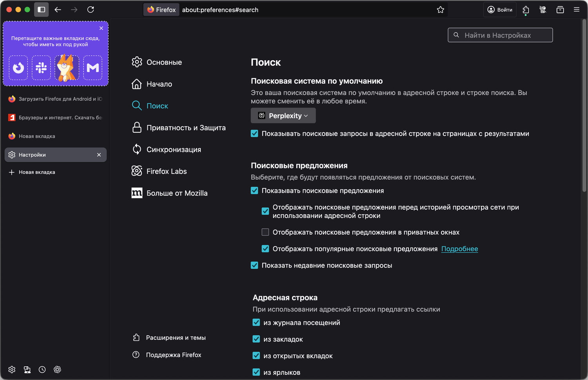The image size is (588, 380).
Task: Disable showing search suggestions checkbox
Action: (x=254, y=191)
